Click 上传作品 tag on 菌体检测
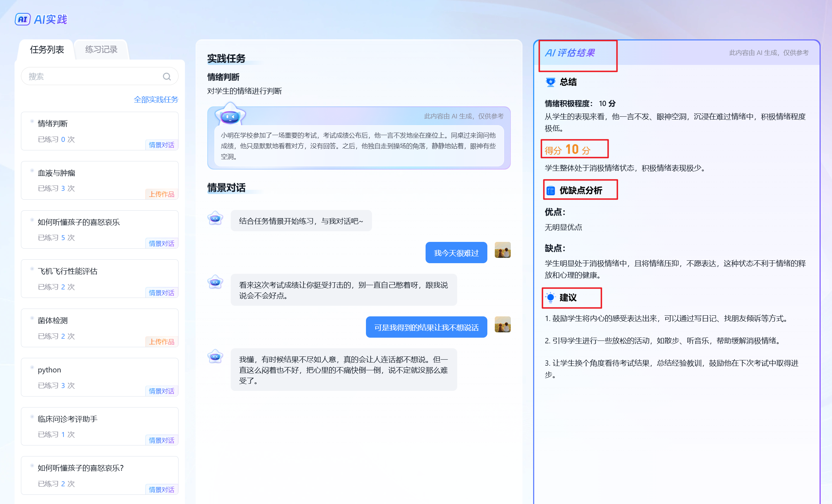This screenshot has width=832, height=504. click(162, 342)
